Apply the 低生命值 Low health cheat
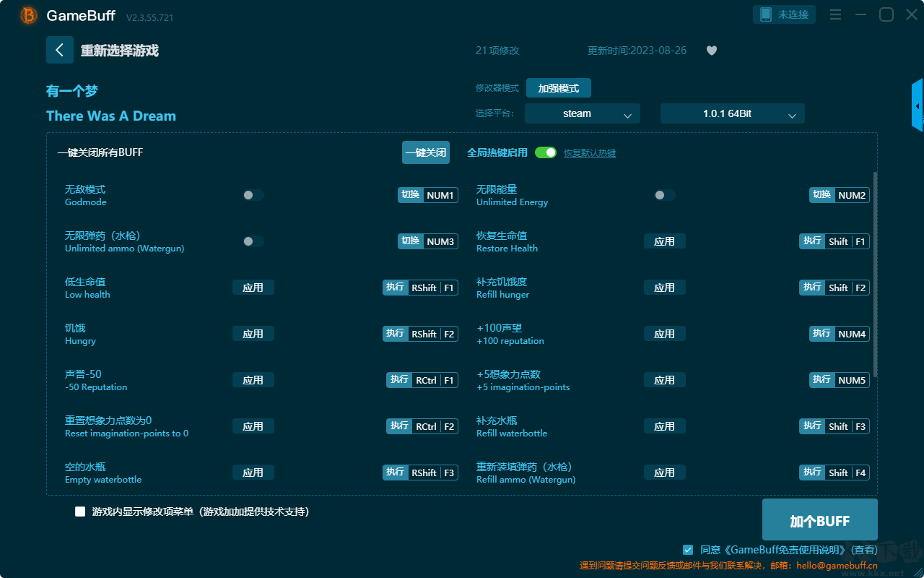The width and height of the screenshot is (924, 578). [x=253, y=288]
